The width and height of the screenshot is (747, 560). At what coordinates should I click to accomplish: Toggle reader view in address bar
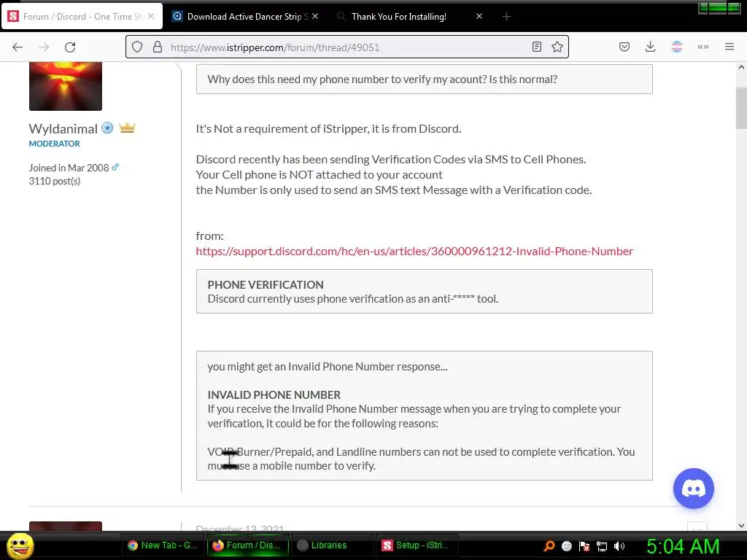coord(536,47)
